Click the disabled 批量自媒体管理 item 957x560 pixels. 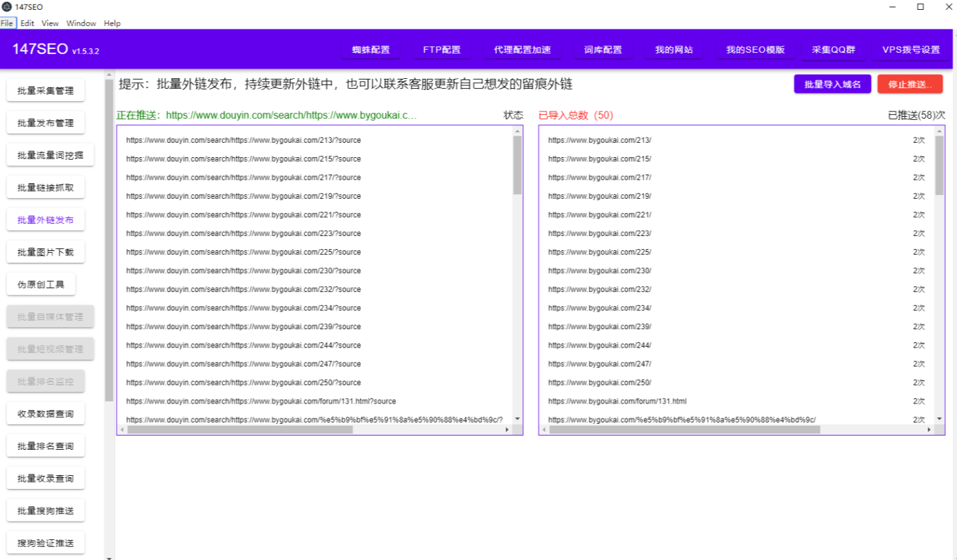[50, 317]
